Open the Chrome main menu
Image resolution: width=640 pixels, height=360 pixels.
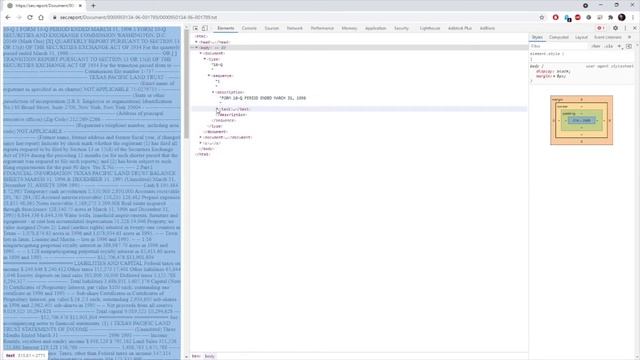(x=633, y=18)
